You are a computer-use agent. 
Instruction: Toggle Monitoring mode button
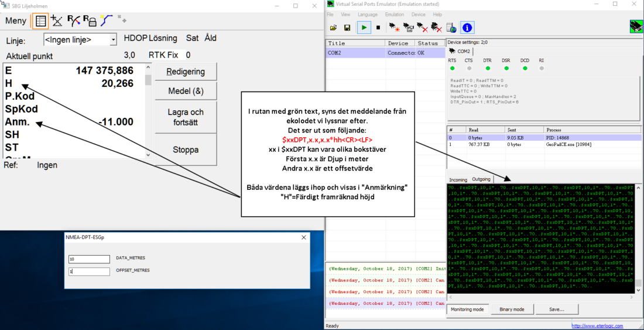point(466,309)
